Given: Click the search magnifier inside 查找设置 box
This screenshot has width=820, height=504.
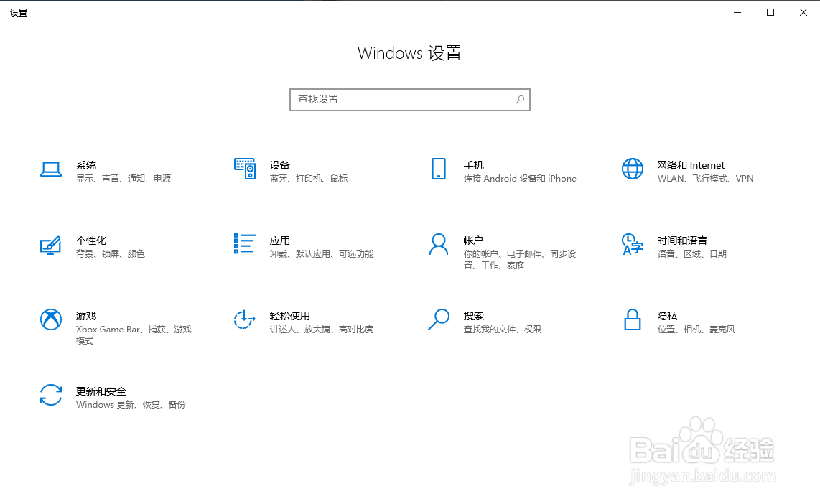Looking at the screenshot, I should [x=519, y=99].
